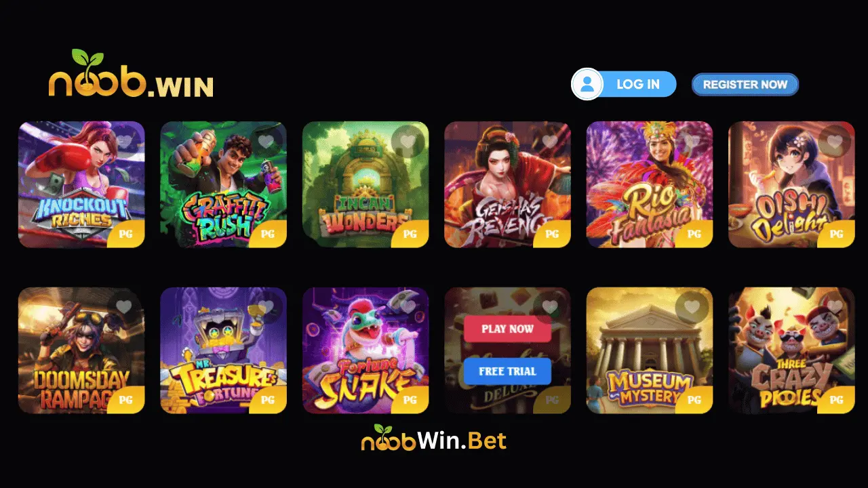Image resolution: width=868 pixels, height=488 pixels.
Task: Tap the heart icon on Geisha's Revenge
Action: tap(550, 142)
